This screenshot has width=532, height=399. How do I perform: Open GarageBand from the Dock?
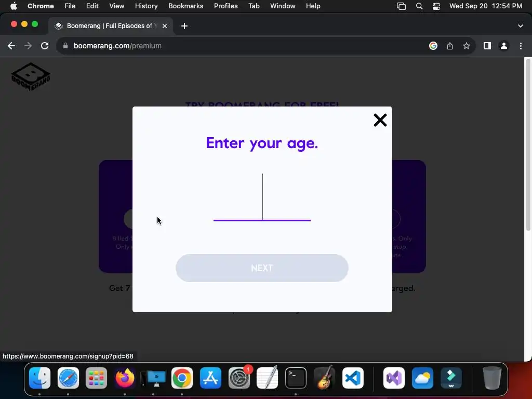[324, 378]
